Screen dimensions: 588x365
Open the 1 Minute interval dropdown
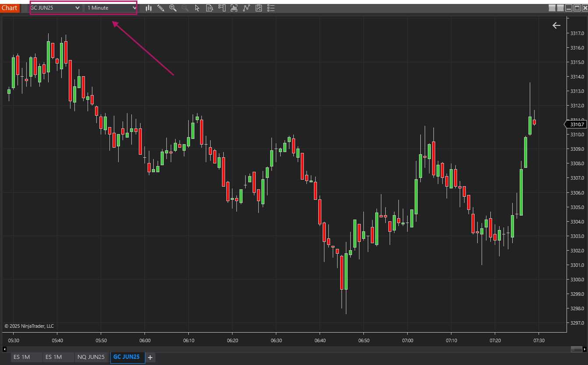pyautogui.click(x=112, y=8)
